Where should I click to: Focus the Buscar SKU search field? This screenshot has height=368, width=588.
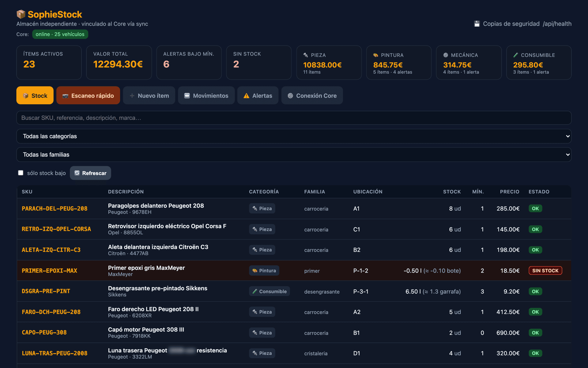click(x=294, y=118)
